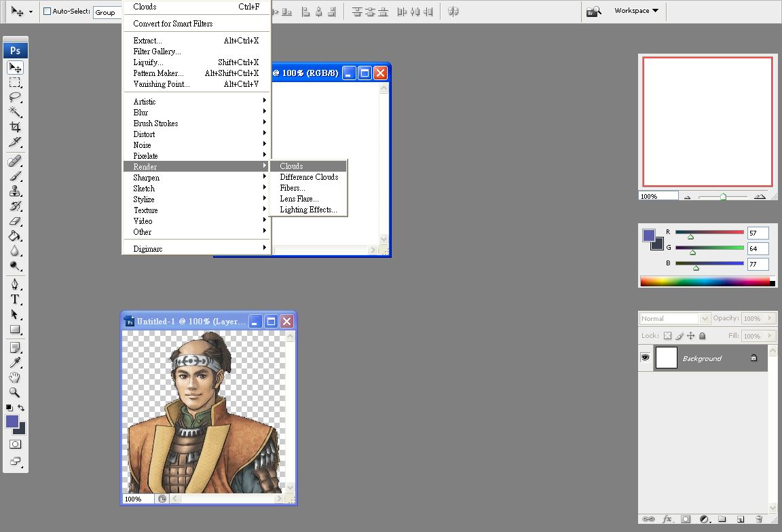782x532 pixels.
Task: Change the screen mode
Action: click(15, 461)
